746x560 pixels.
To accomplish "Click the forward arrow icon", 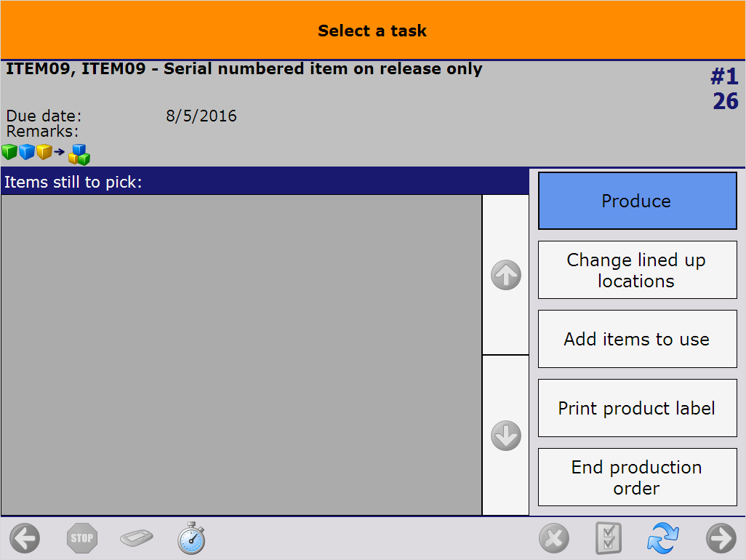I will tap(721, 539).
